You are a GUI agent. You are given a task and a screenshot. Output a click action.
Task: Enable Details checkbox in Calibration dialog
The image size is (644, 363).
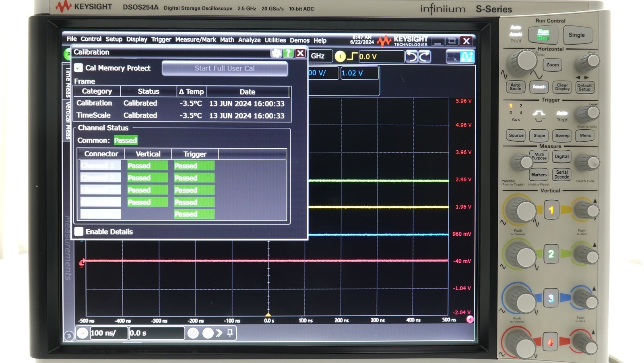tap(79, 231)
